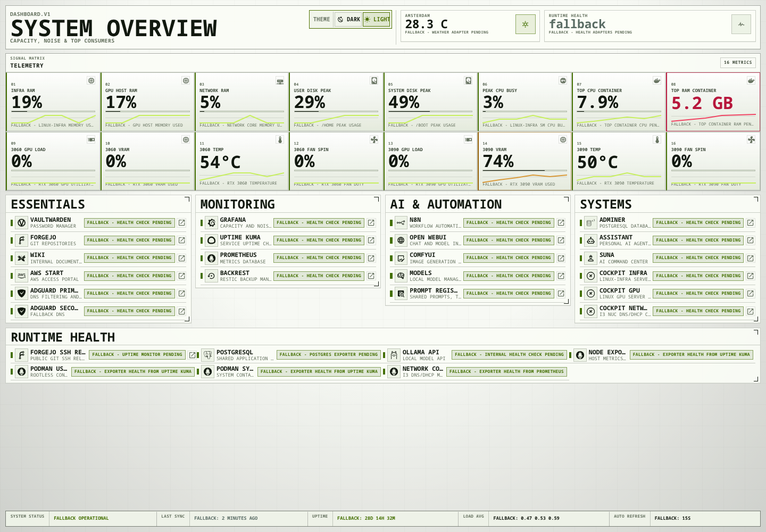
Task: Open Cockpit GPU external link icon
Action: tap(750, 293)
